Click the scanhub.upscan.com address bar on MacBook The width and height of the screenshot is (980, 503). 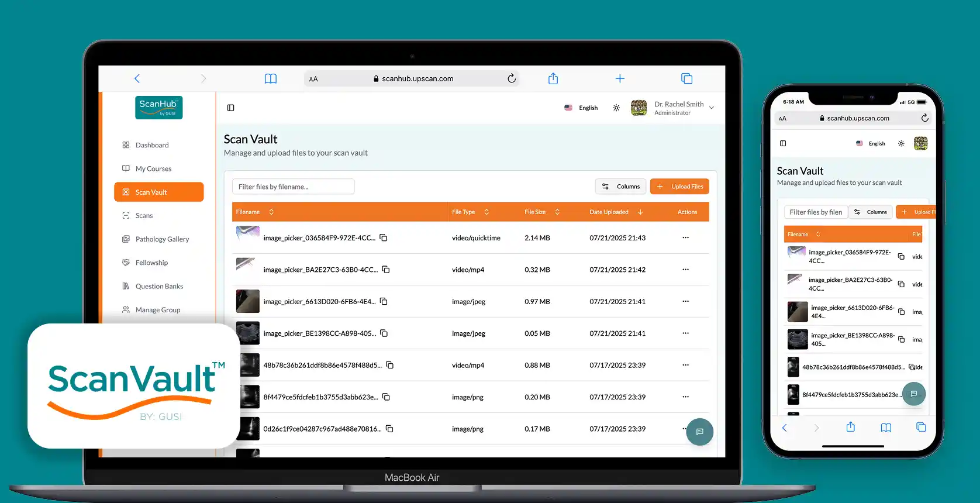pos(412,78)
